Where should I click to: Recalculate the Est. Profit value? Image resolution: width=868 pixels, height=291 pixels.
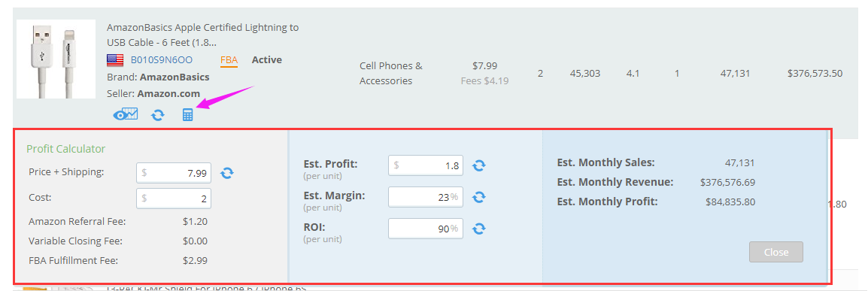[479, 165]
